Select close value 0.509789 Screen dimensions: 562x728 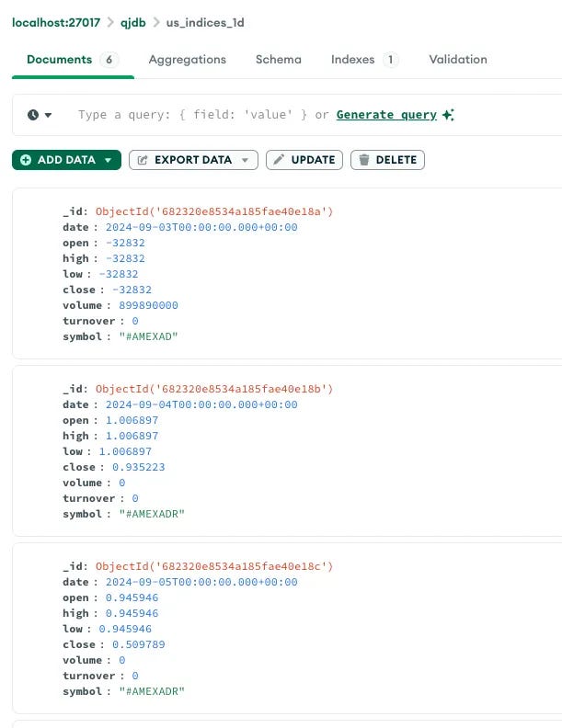[138, 644]
